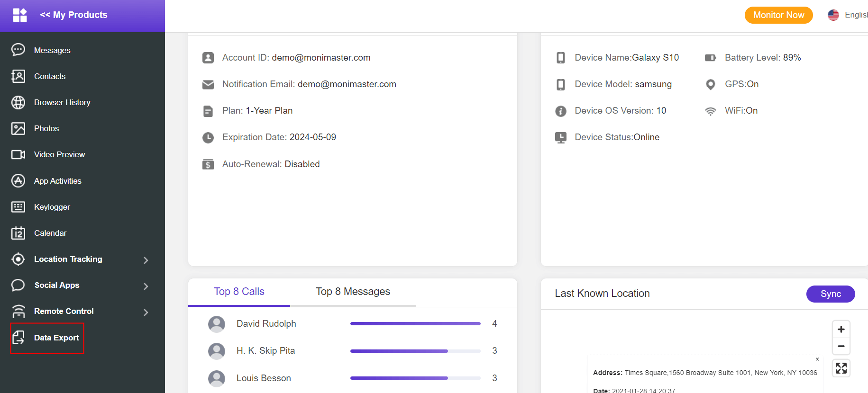Click the Device Model phone icon
868x393 pixels.
coord(561,84)
